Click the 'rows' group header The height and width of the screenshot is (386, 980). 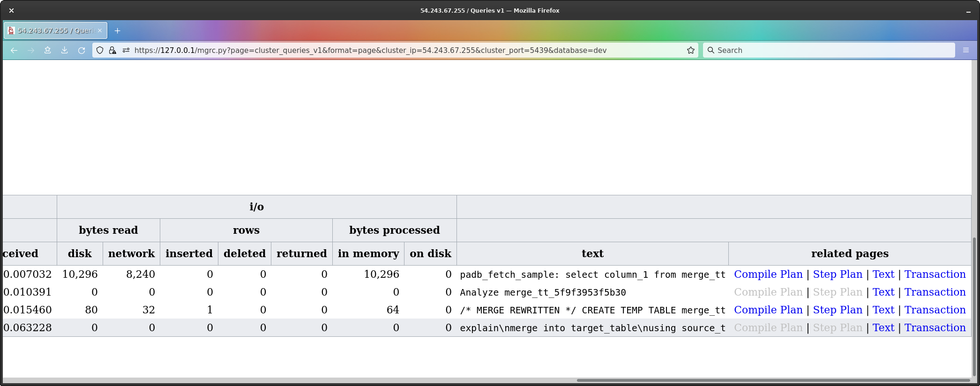pos(246,230)
